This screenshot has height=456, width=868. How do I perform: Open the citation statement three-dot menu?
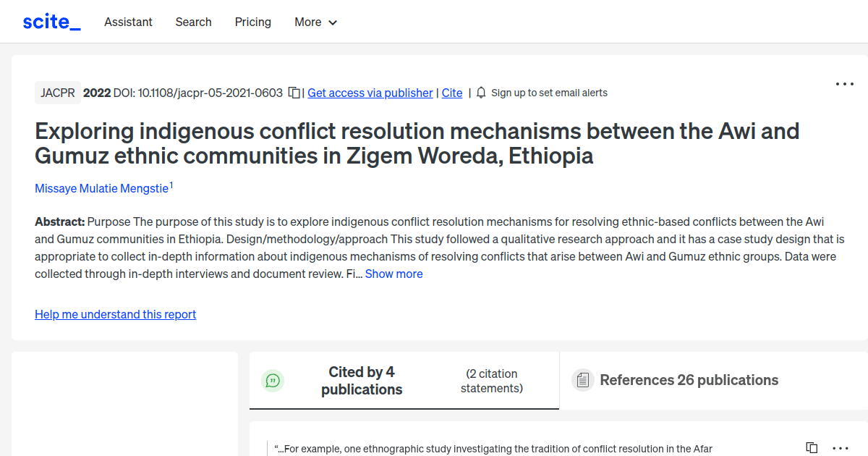click(x=840, y=448)
